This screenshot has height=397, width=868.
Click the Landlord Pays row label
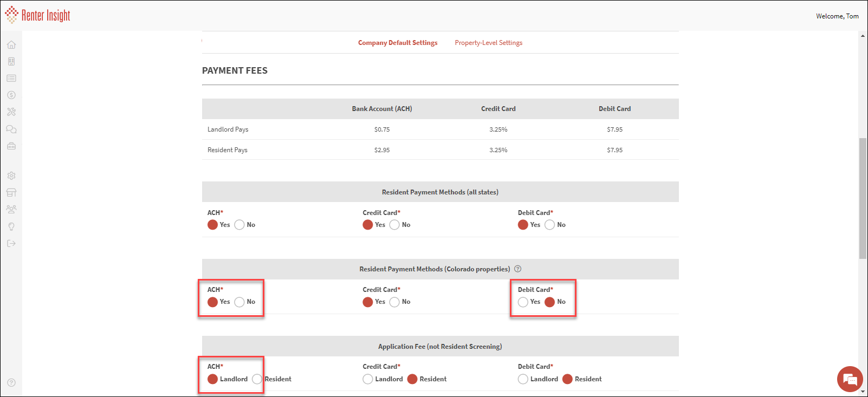(x=228, y=129)
